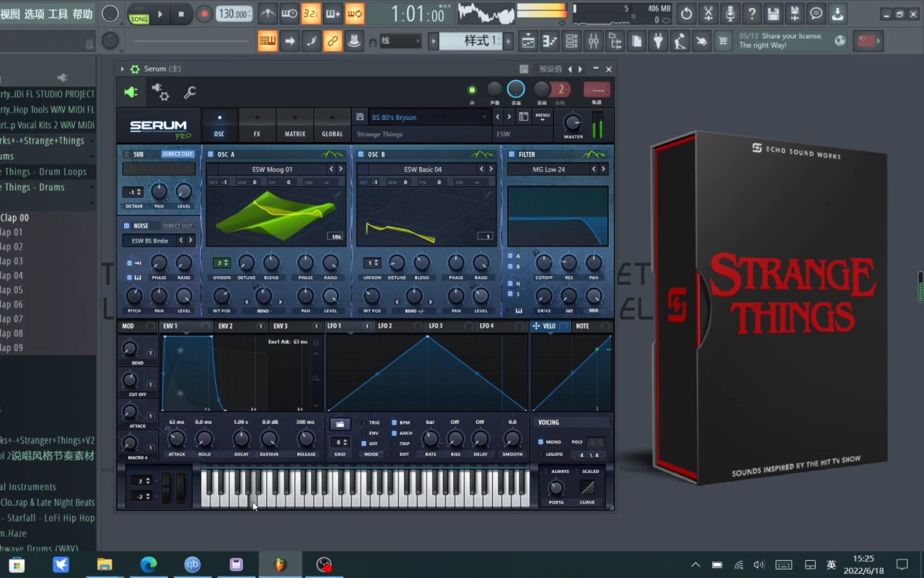Start playback with the play button

click(x=160, y=14)
